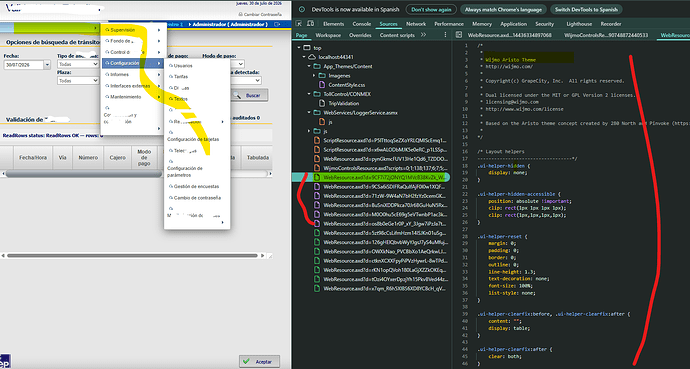Click the Don't show again button
This screenshot has height=369, width=690.
(431, 9)
